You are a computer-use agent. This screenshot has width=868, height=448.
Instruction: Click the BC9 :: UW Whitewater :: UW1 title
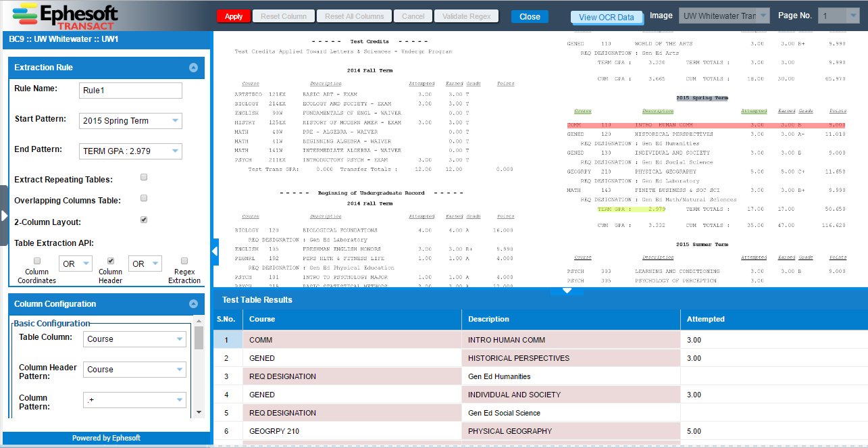[63, 39]
